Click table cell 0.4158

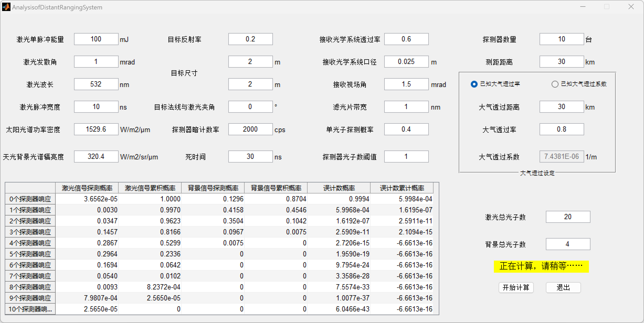point(213,210)
